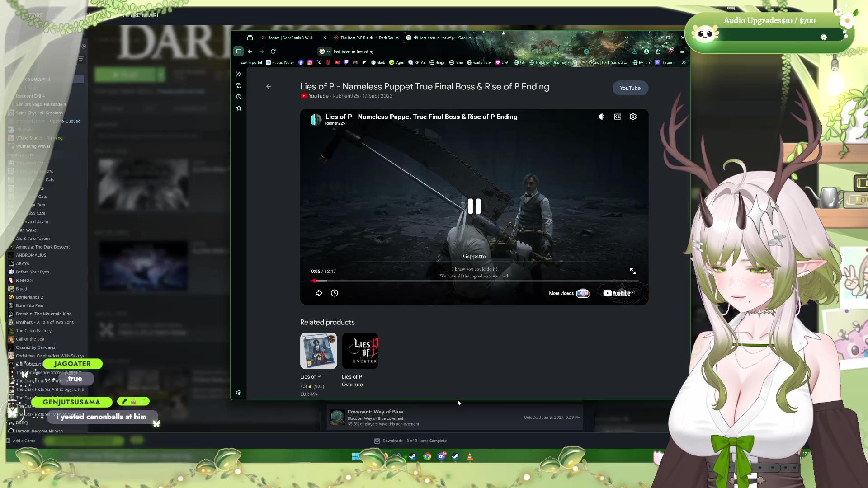
Task: Open a new browser tab
Action: click(x=482, y=38)
